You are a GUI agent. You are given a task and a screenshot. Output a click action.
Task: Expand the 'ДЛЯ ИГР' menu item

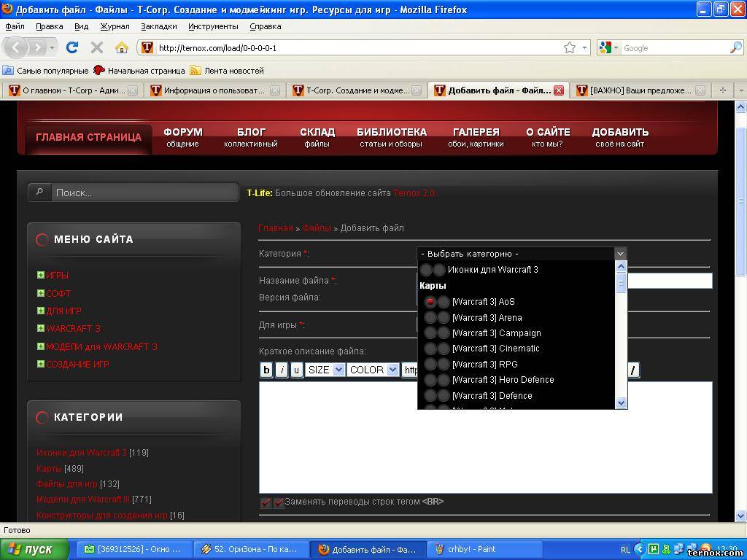tap(41, 311)
